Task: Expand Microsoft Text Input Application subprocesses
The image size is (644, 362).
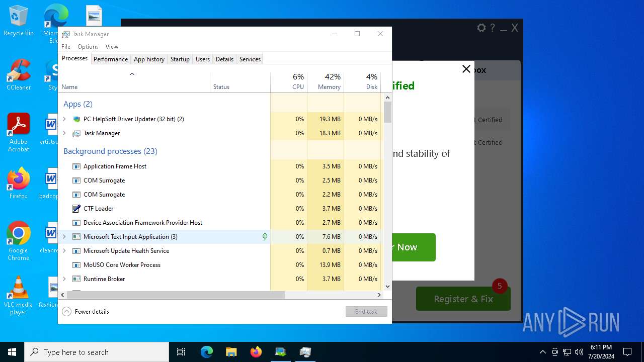Action: point(64,237)
